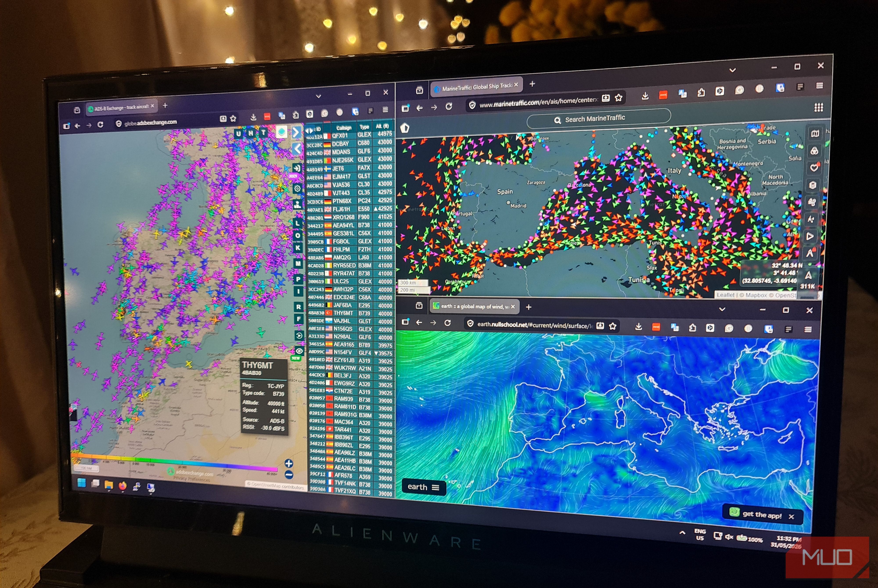Screen dimensions: 878x588
Task: Click the eye icon on ADS-B sidebar
Action: 299,351
